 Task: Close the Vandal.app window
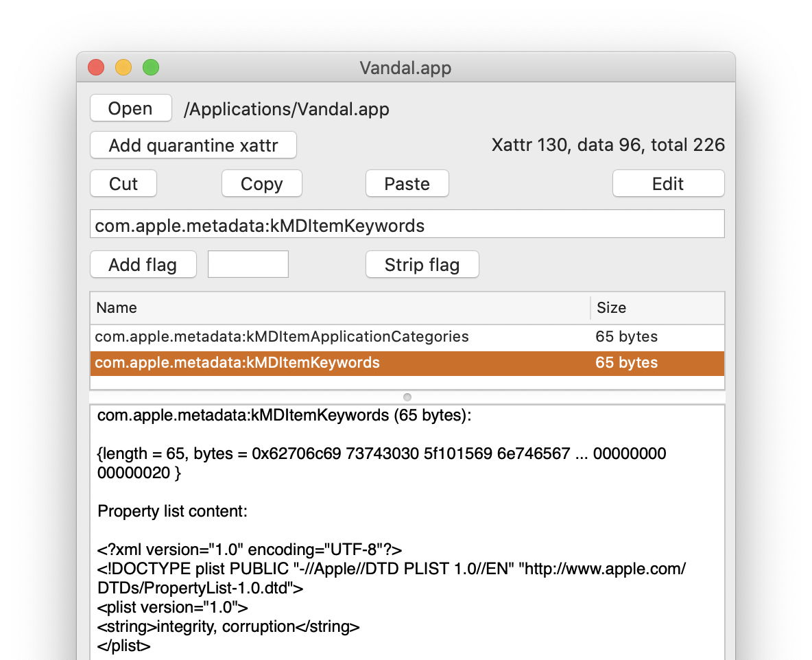click(96, 68)
